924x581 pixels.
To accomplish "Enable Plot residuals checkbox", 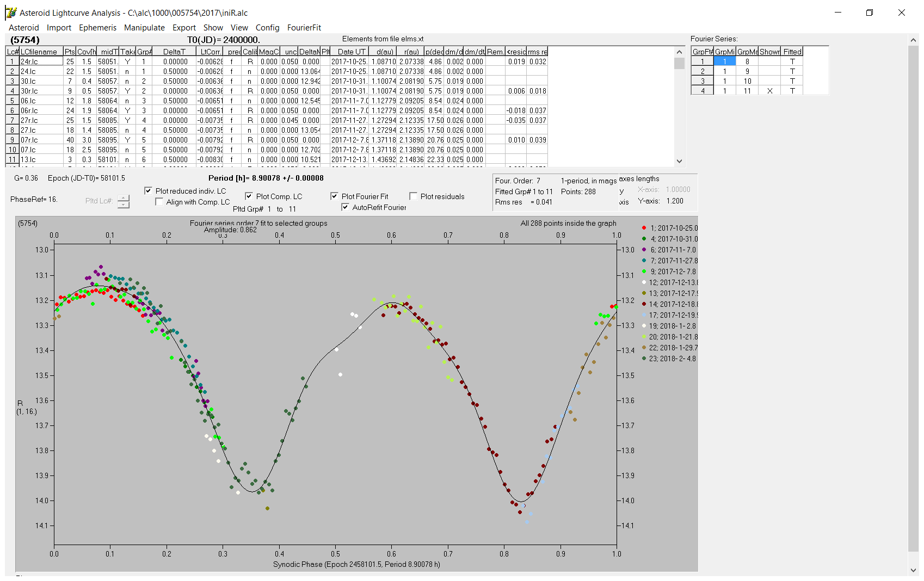I will point(413,196).
